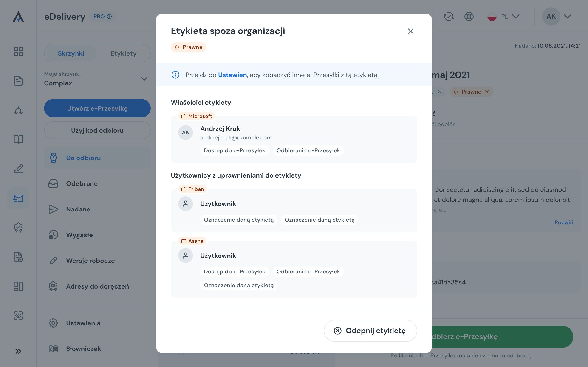Follow the Ustawień link in info banner
The image size is (588, 367).
[232, 75]
